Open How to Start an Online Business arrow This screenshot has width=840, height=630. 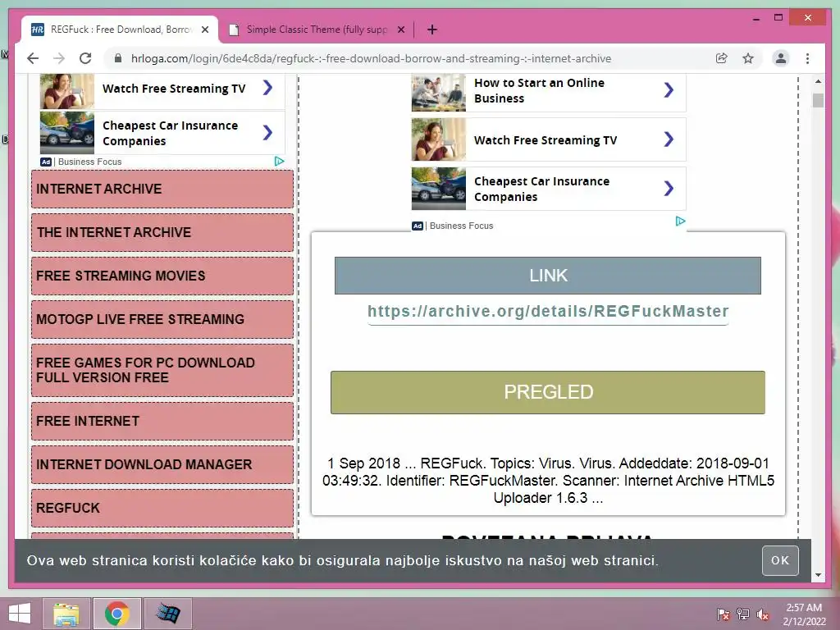669,90
